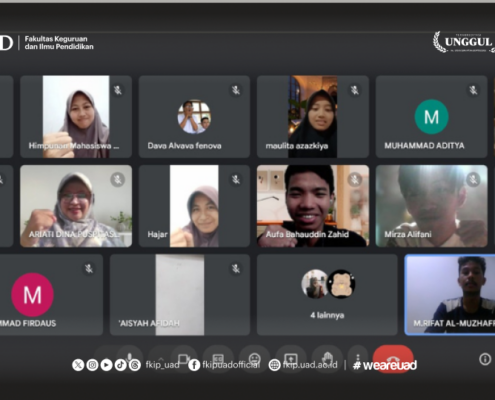Open the three-dot more options menu
Image resolution: width=495 pixels, height=400 pixels.
click(358, 359)
